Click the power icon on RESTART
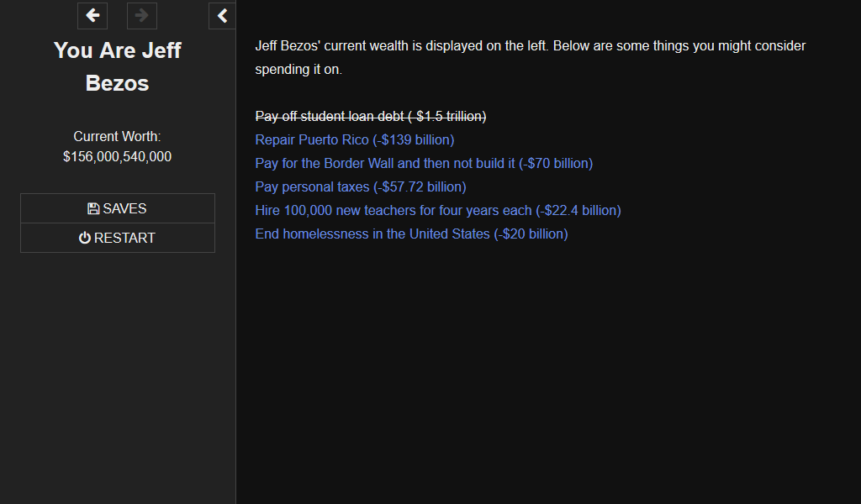 tap(84, 238)
